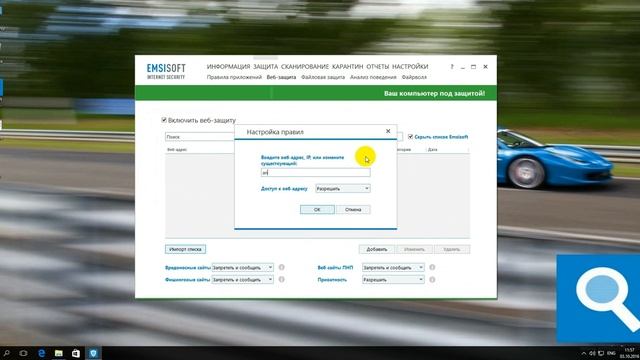Click info icon beside Приватность
Screen dimensions: 640x360
(432, 280)
